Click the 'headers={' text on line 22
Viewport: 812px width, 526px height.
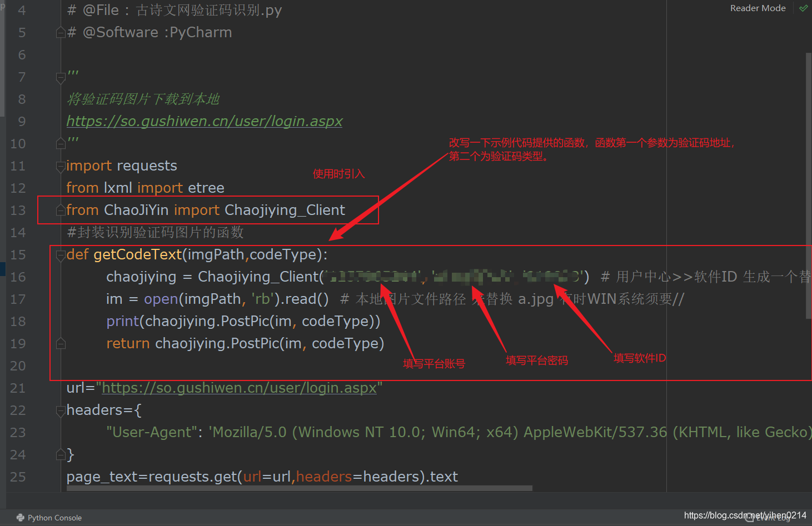coord(104,410)
